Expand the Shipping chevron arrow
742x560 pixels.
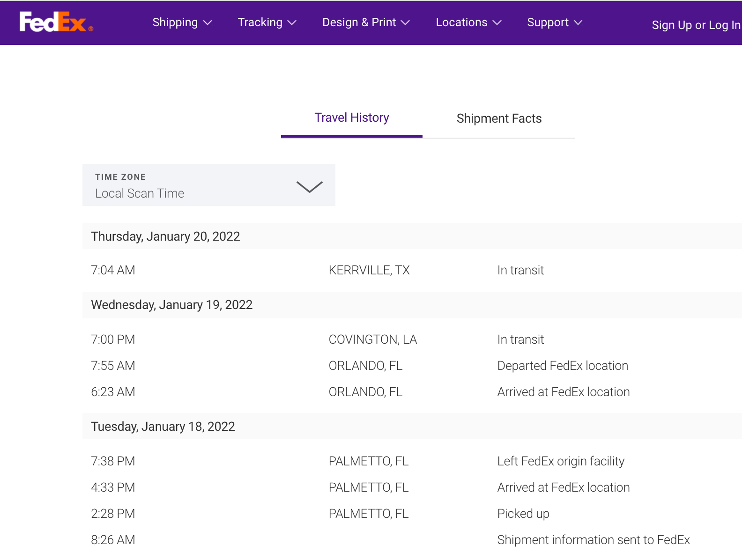click(208, 23)
